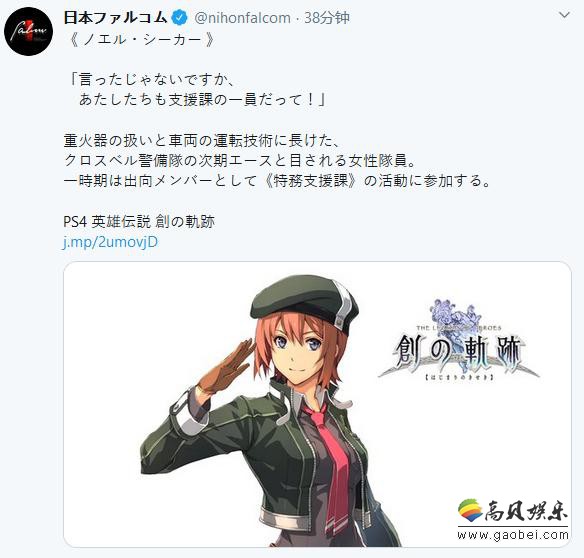The height and width of the screenshot is (558, 584).
Task: Open the j.mp/2umovjD link
Action: pyautogui.click(x=110, y=242)
